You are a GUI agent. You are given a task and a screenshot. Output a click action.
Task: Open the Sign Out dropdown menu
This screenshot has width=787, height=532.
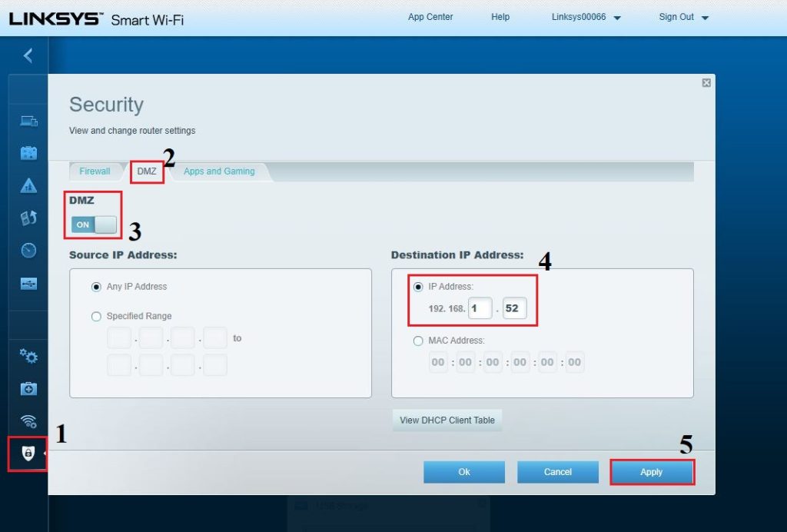click(683, 17)
